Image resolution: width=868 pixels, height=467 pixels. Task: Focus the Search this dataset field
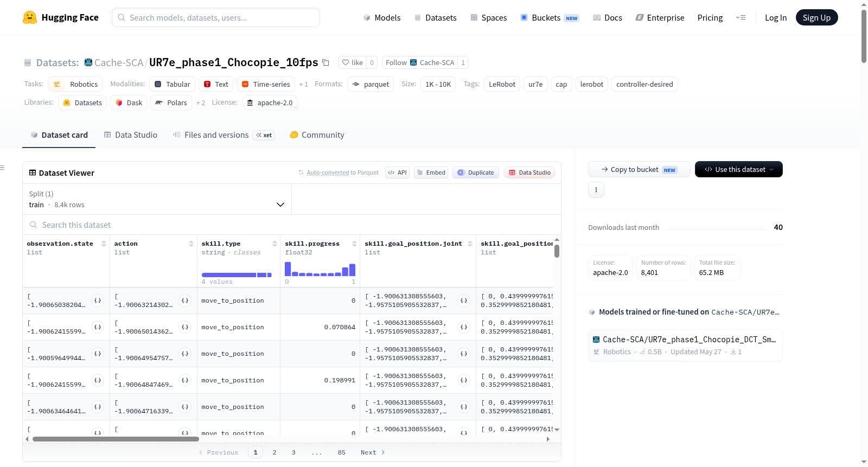[x=292, y=225]
